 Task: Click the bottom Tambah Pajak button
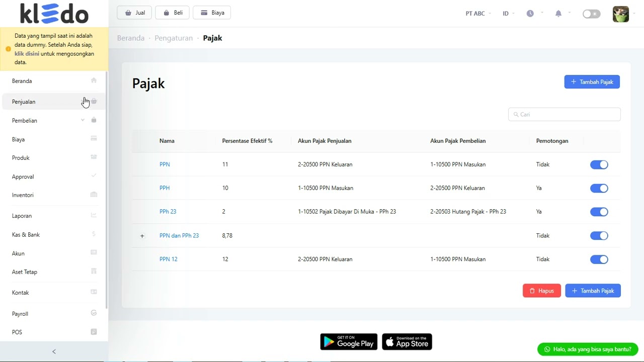pyautogui.click(x=593, y=291)
